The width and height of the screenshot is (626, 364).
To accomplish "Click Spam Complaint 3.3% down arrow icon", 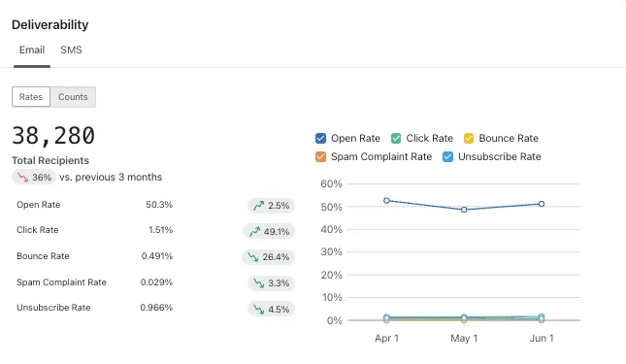I will coord(259,283).
